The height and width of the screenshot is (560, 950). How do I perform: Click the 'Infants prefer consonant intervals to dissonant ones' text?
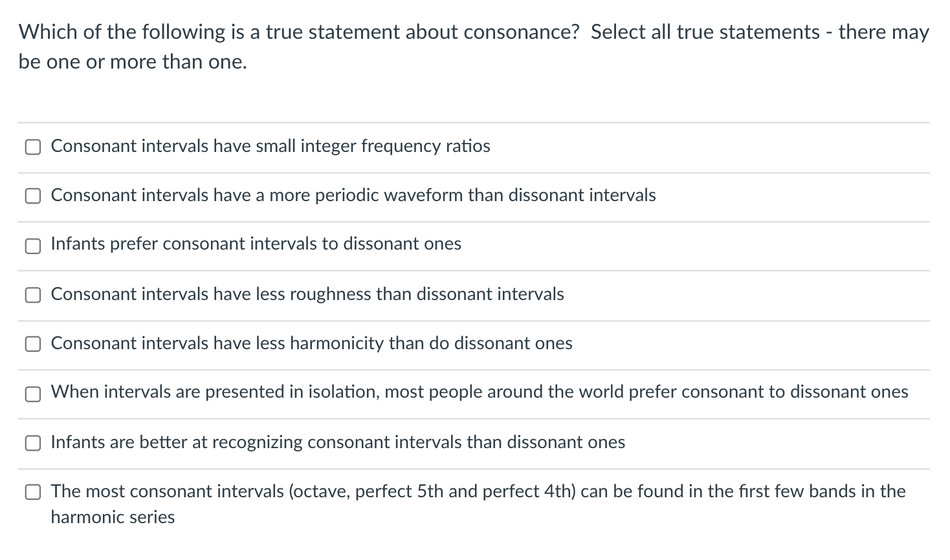[256, 244]
